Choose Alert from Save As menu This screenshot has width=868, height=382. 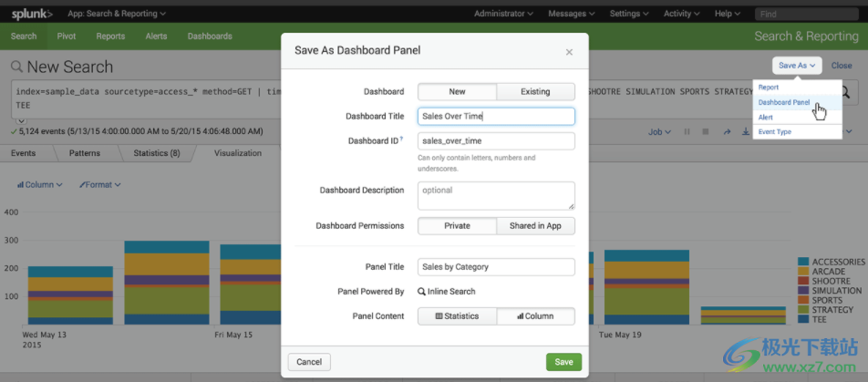[x=797, y=118]
